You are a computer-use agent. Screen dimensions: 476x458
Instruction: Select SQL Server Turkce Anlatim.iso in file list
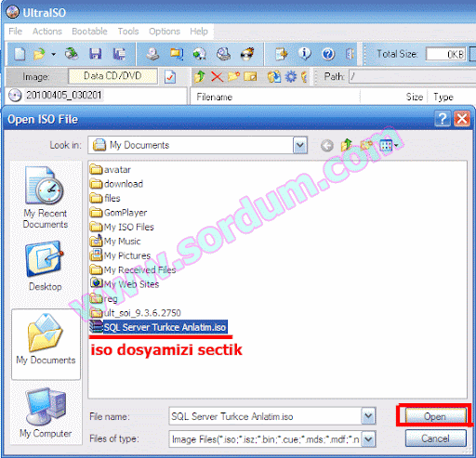pos(159,327)
